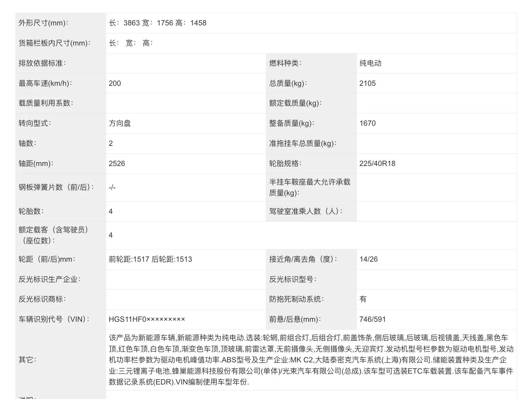Image resolution: width=532 pixels, height=399 pixels.
Task: Select the track value 前轮距:1517 后轮距:1513
Action: click(x=150, y=259)
